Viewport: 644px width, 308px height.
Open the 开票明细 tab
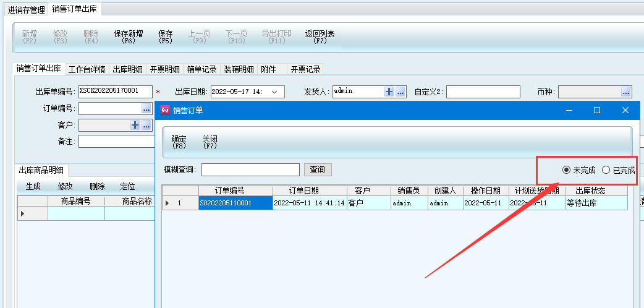[164, 69]
